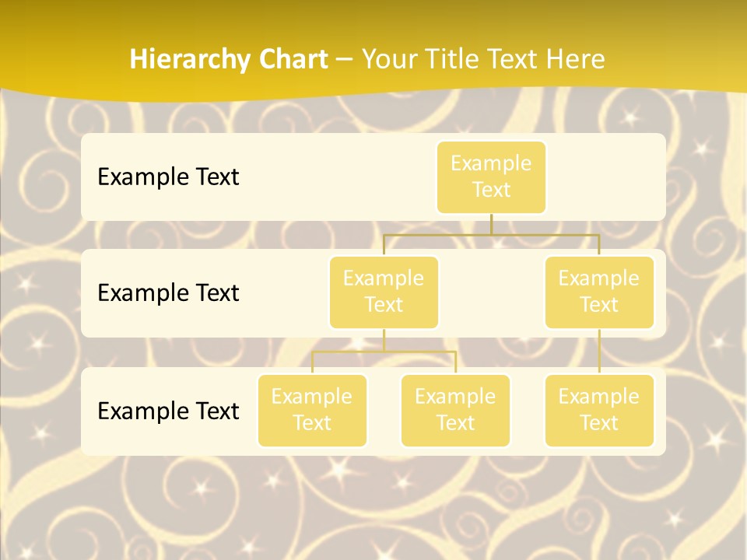This screenshot has height=560, width=747.
Task: Select the right box in the middle row
Action: pos(599,292)
